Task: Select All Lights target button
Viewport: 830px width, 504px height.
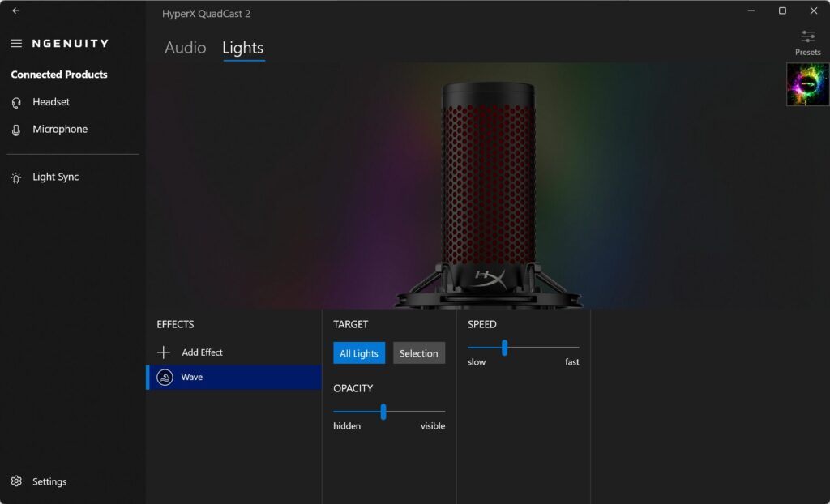Action: (359, 353)
